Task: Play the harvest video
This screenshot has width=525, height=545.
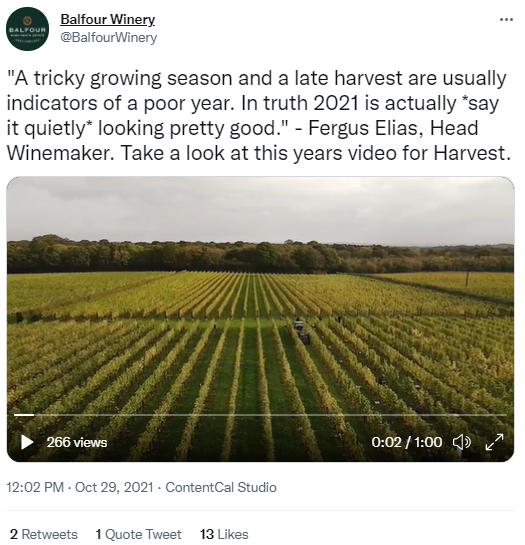Action: 27,442
